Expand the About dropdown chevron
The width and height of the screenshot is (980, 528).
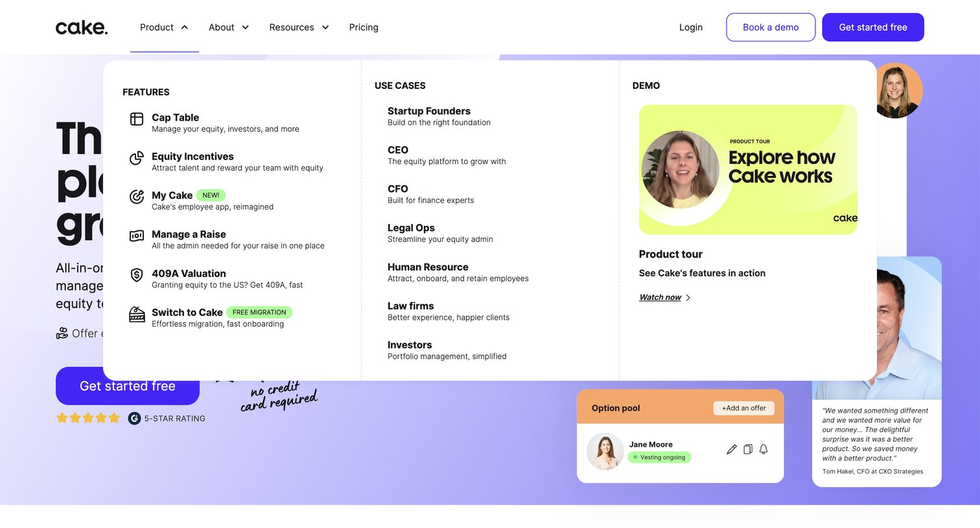pyautogui.click(x=246, y=27)
